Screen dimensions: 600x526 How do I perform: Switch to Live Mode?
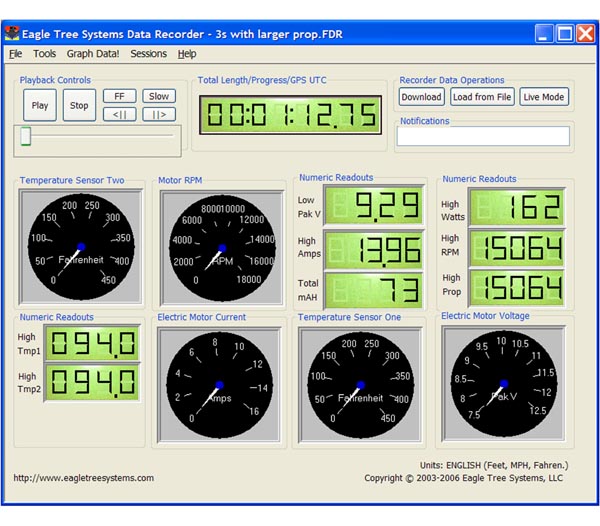tap(544, 97)
